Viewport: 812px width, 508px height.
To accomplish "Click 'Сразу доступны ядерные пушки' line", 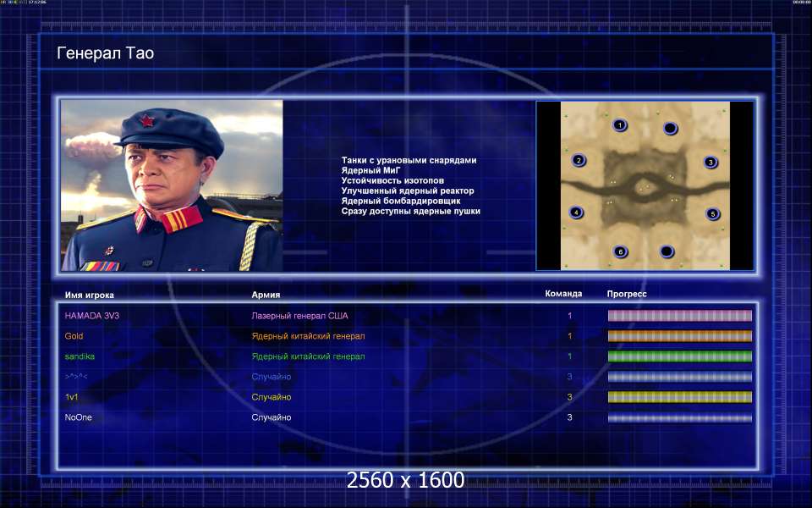I will 411,211.
